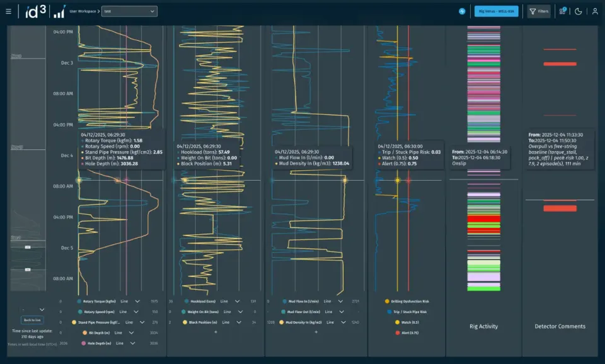
Task: Add series with plus under Block Position
Action: pyautogui.click(x=216, y=332)
